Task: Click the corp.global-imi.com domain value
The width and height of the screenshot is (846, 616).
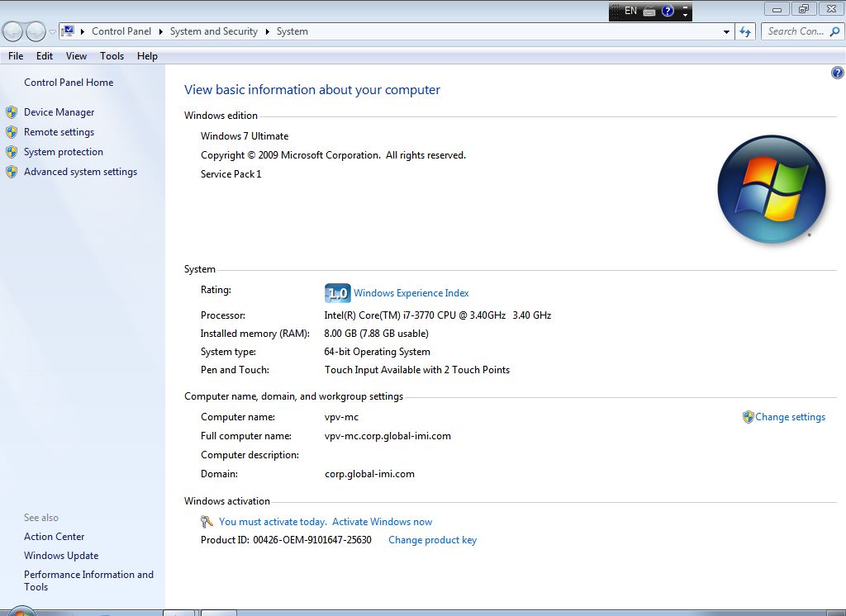Action: click(369, 474)
